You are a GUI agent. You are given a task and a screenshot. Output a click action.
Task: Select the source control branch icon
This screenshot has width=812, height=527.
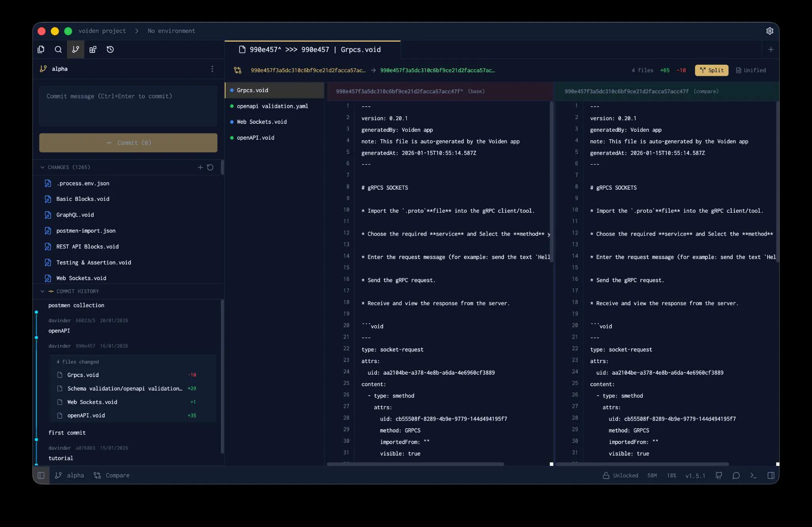[x=75, y=50]
